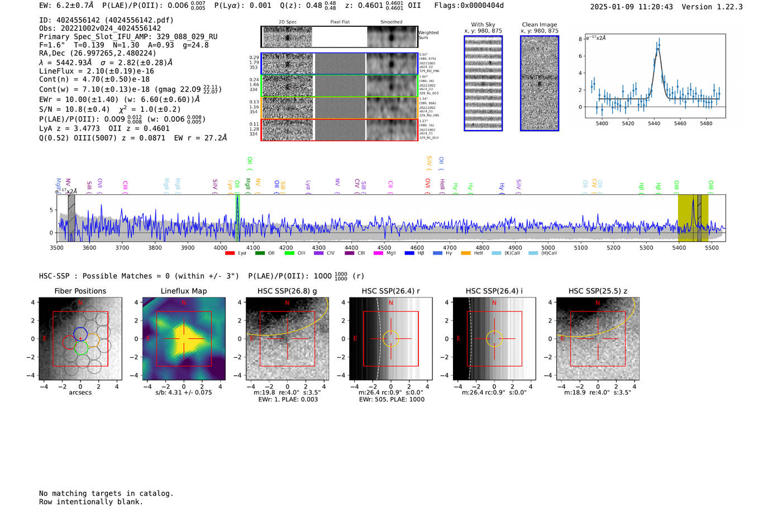Pick the OIII lime green legend swatch
The height and width of the screenshot is (532, 782).
289,253
